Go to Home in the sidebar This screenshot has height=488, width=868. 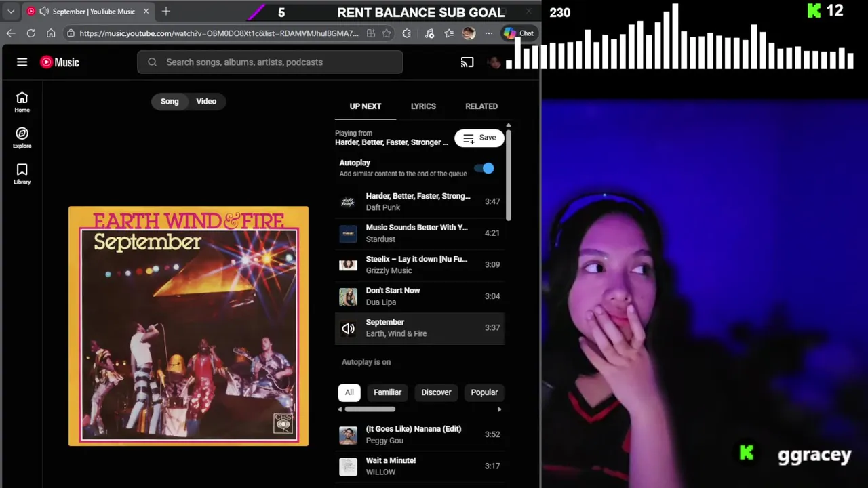point(22,102)
